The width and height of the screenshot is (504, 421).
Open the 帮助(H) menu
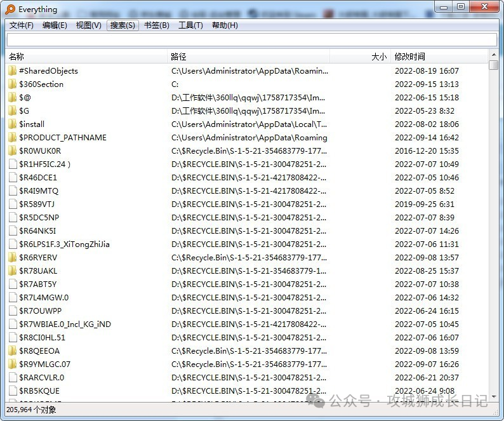(x=225, y=25)
